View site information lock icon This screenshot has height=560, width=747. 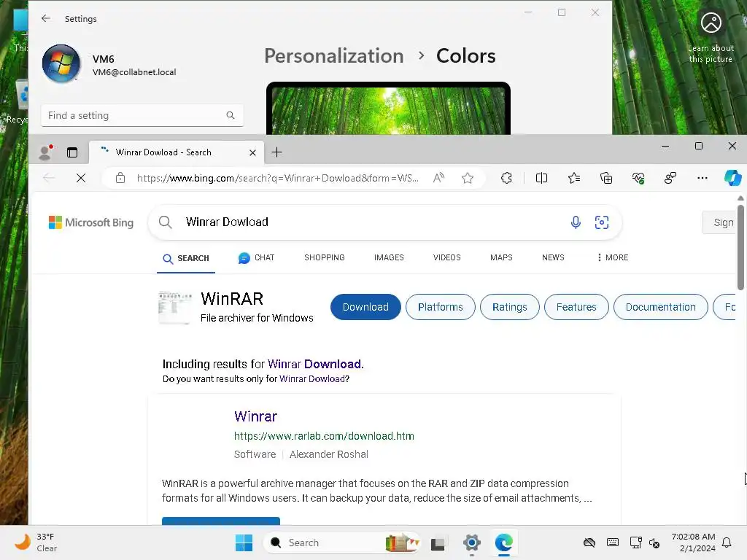(x=120, y=178)
